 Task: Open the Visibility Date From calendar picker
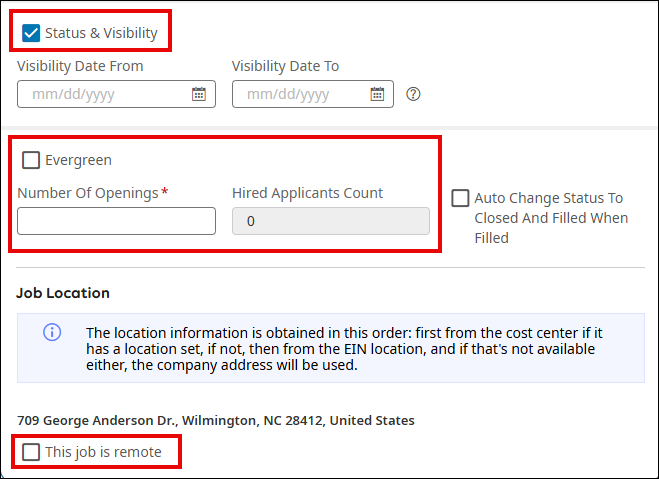[199, 94]
